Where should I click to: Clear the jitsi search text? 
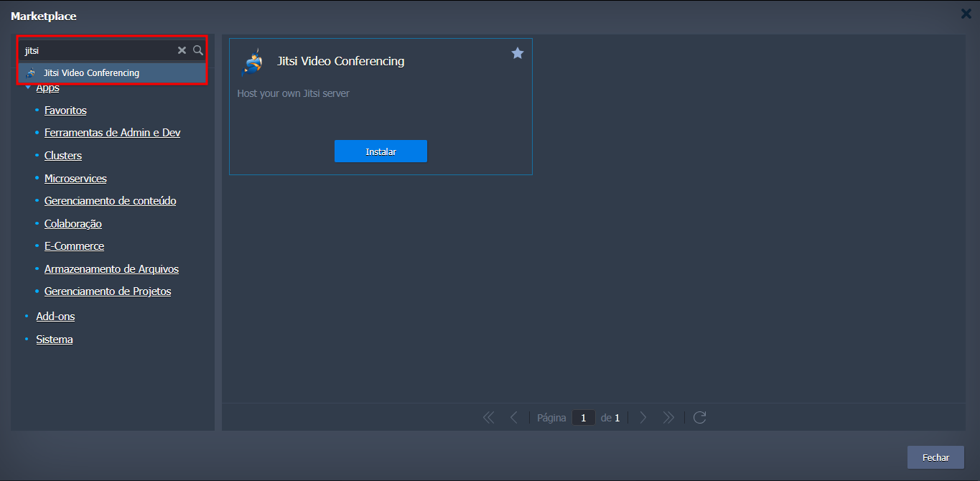click(182, 50)
